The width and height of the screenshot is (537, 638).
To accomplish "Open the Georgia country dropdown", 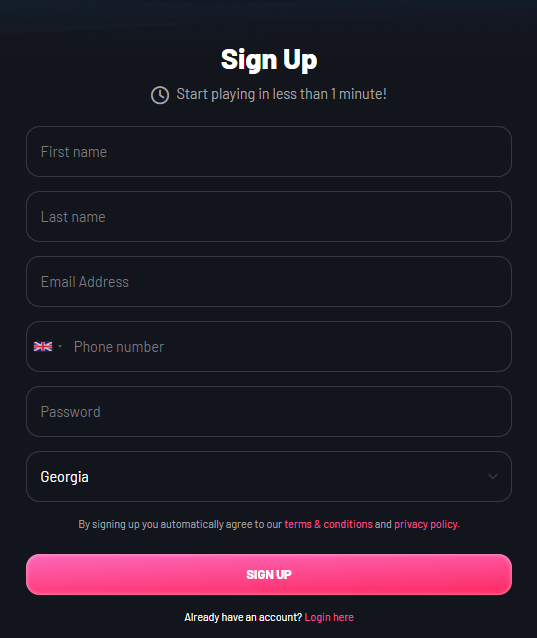I will pyautogui.click(x=268, y=476).
